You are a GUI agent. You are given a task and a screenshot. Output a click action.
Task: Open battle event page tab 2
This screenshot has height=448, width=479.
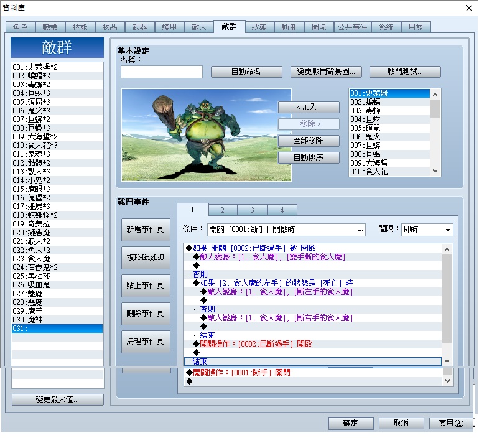click(x=223, y=210)
